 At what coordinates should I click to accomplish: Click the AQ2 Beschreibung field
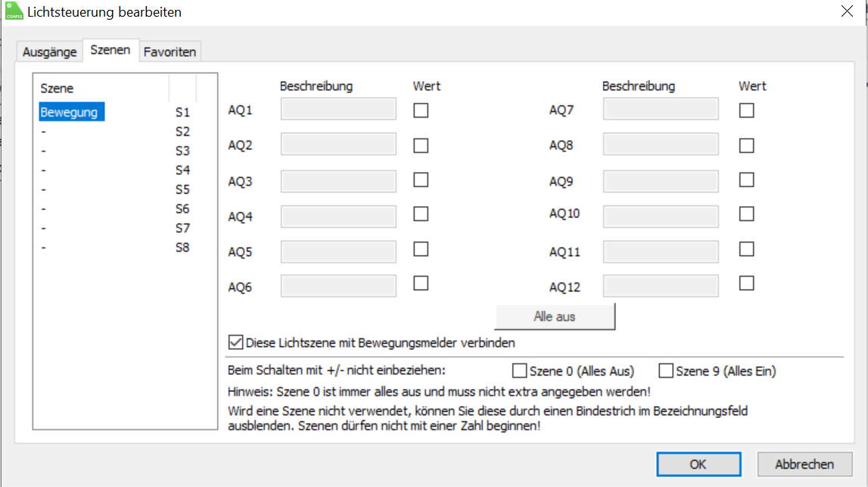[338, 145]
